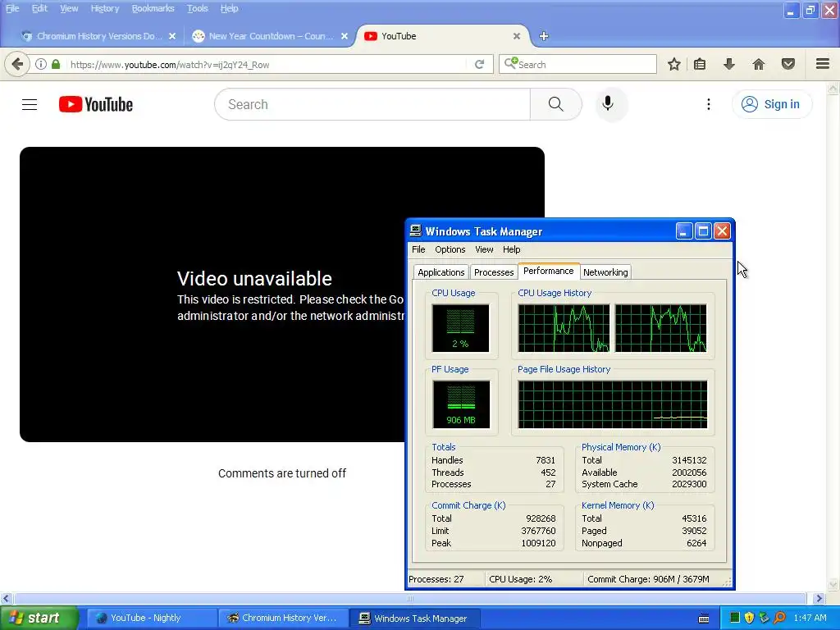The image size is (840, 630).
Task: Open Task Manager View menu
Action: 484,249
